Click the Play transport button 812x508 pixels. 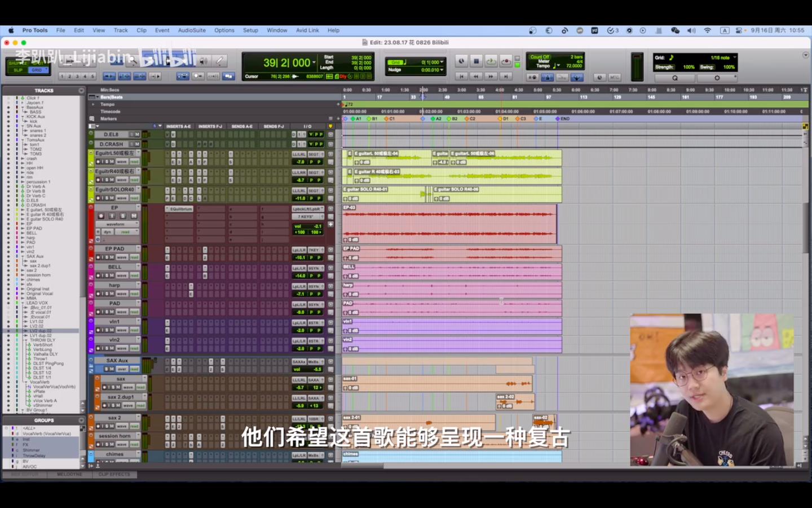(491, 61)
